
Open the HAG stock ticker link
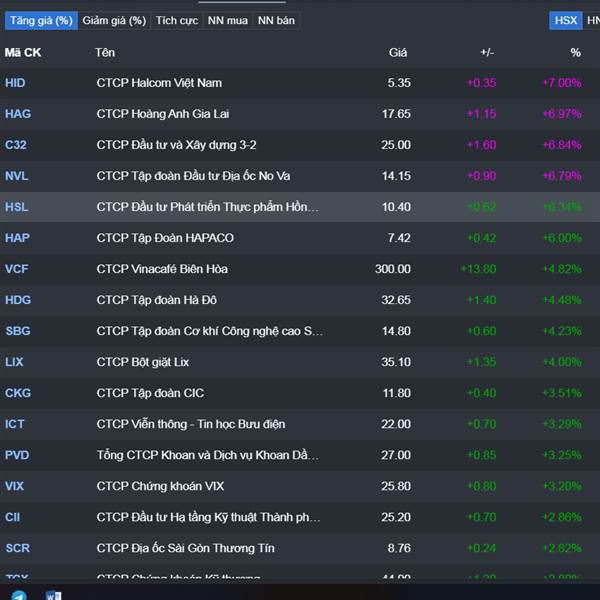[x=18, y=114]
